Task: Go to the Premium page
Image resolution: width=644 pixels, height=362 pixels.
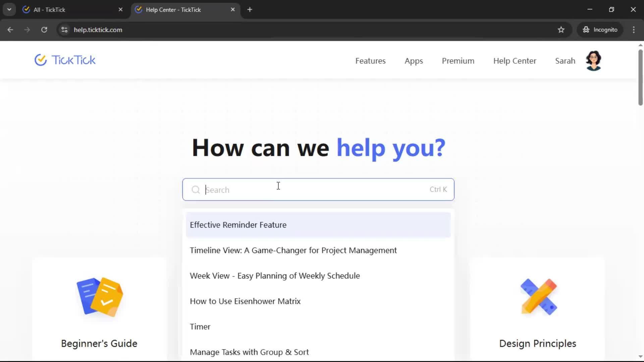Action: [458, 61]
